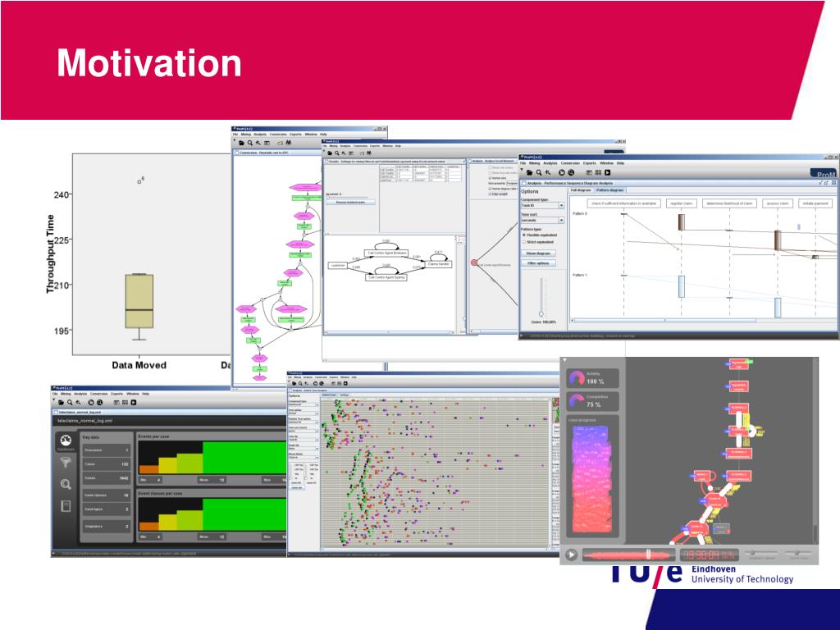
Task: Open Time option dropdown in dotted chart options
Action: (x=304, y=413)
